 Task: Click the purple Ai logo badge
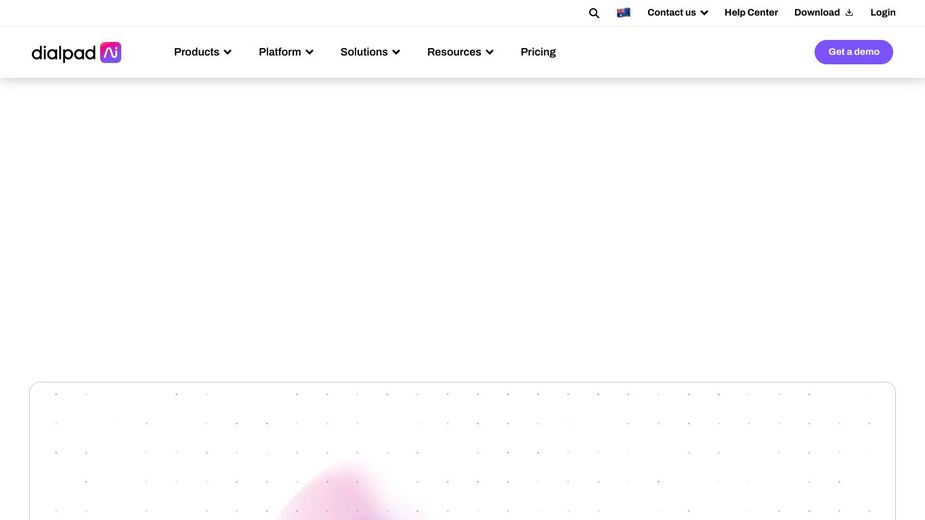pyautogui.click(x=110, y=52)
